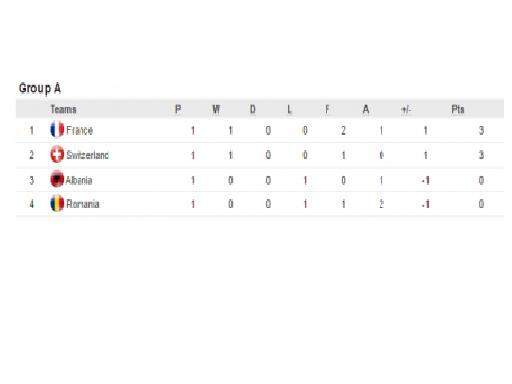Click the Albania flag icon
The image size is (512, 384).
[57, 179]
